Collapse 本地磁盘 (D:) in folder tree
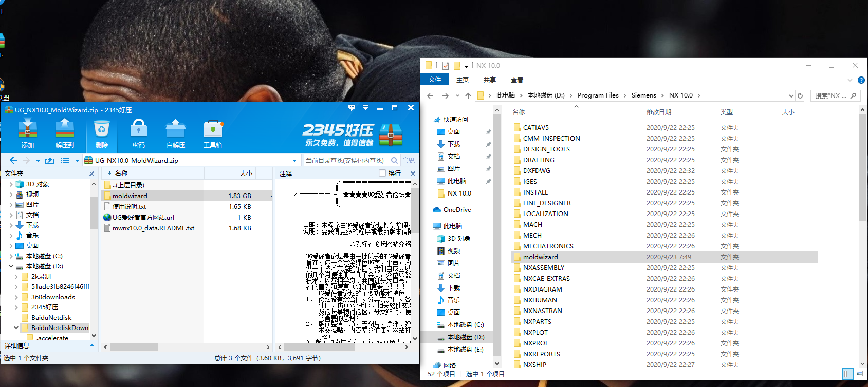This screenshot has width=868, height=387. [x=11, y=266]
